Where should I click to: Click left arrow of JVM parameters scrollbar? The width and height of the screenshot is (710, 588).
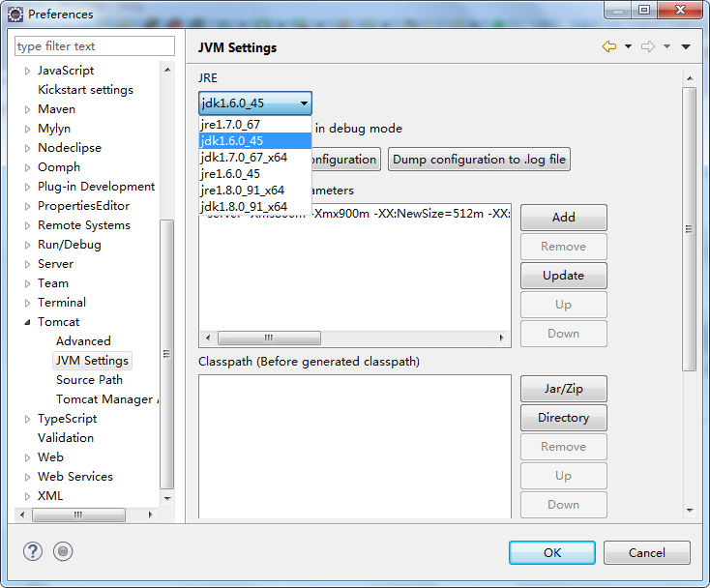tap(208, 338)
